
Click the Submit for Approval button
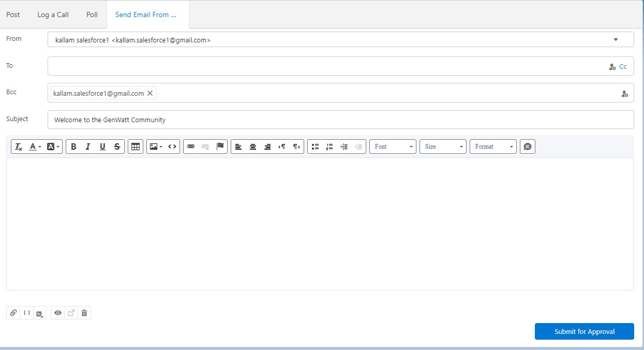(x=585, y=331)
